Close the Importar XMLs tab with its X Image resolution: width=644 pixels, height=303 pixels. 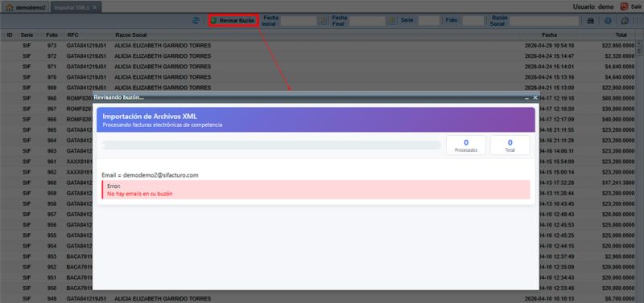(x=94, y=7)
